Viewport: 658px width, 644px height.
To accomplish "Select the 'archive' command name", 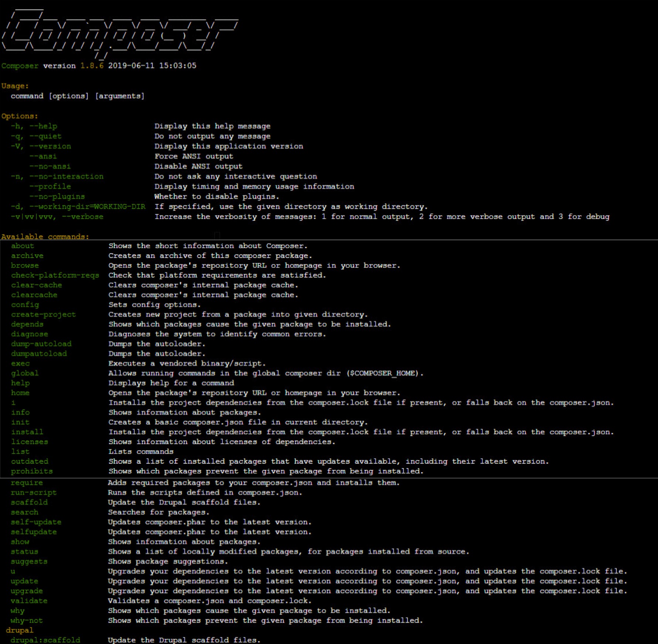I will coord(27,256).
